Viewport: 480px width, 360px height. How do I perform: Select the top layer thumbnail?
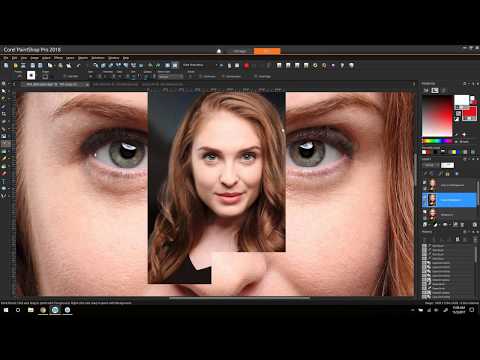[x=433, y=185]
